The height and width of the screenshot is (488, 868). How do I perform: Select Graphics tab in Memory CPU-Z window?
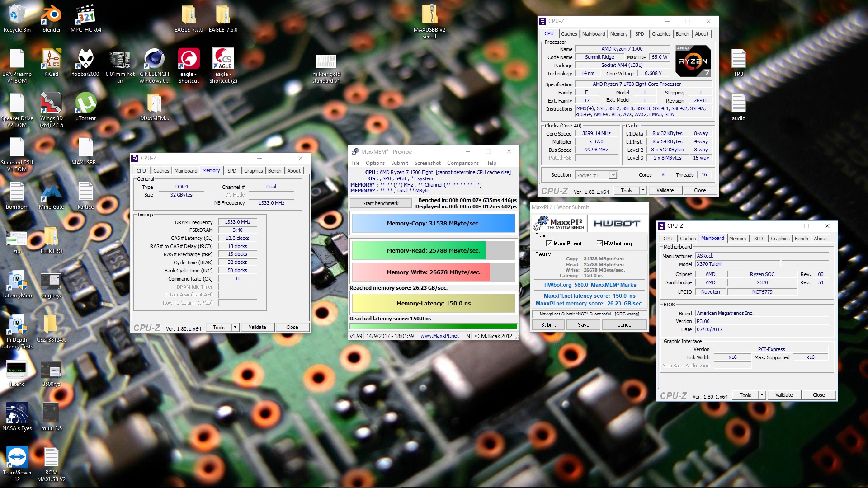coord(253,171)
